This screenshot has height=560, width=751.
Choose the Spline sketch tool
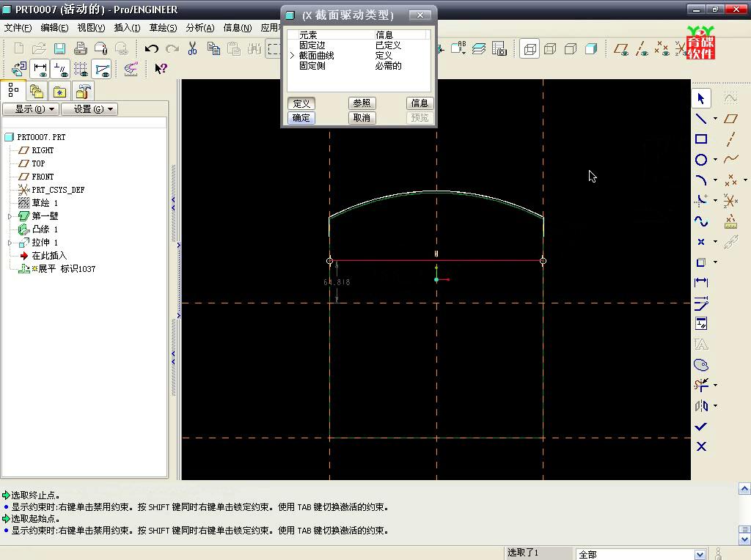tap(701, 221)
